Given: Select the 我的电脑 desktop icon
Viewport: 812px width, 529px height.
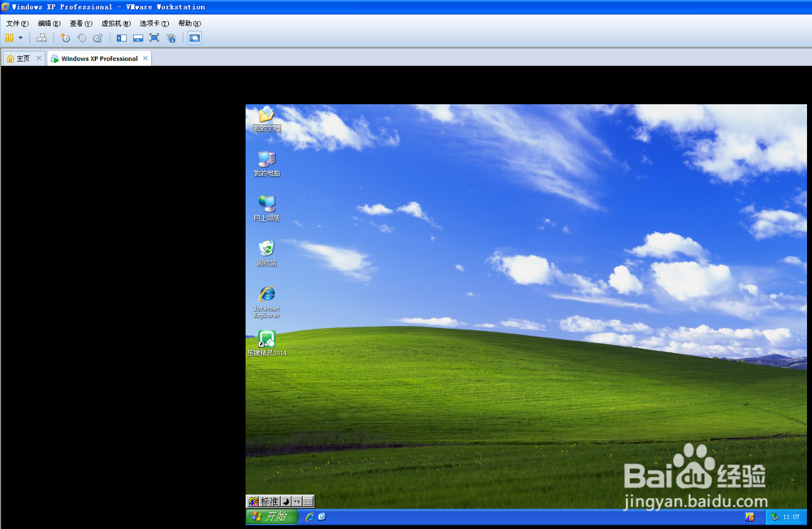Looking at the screenshot, I should [x=266, y=164].
